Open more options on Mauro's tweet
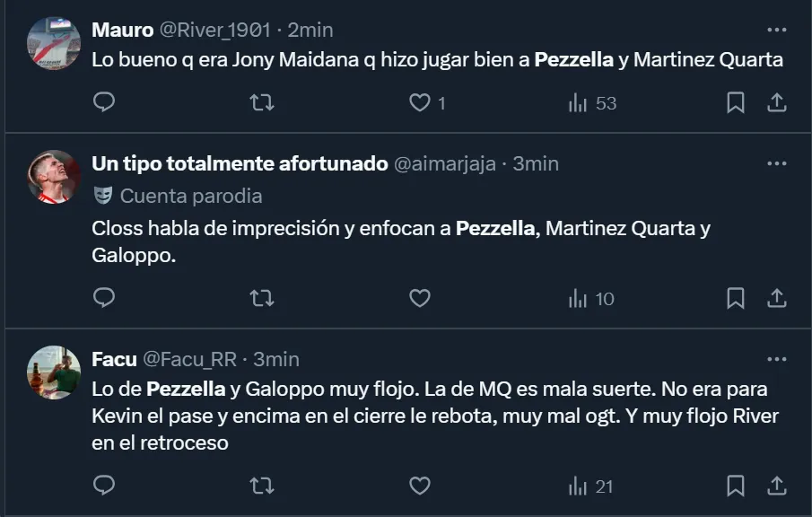 point(776,30)
